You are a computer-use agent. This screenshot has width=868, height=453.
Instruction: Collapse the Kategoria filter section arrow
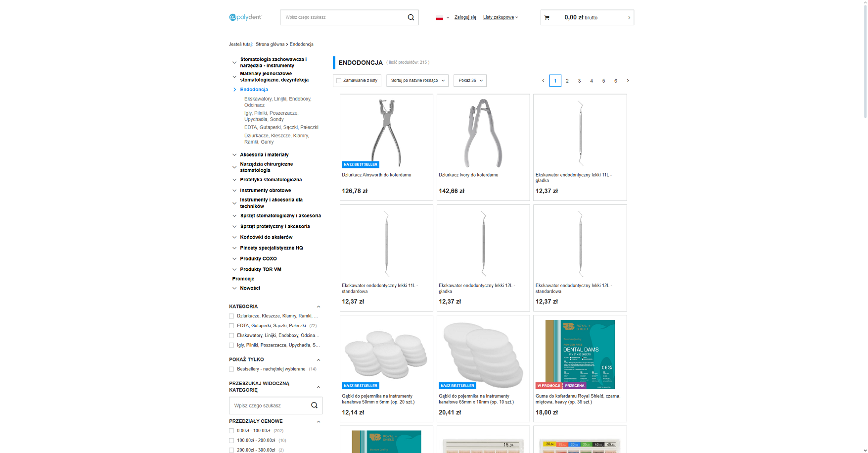point(318,307)
